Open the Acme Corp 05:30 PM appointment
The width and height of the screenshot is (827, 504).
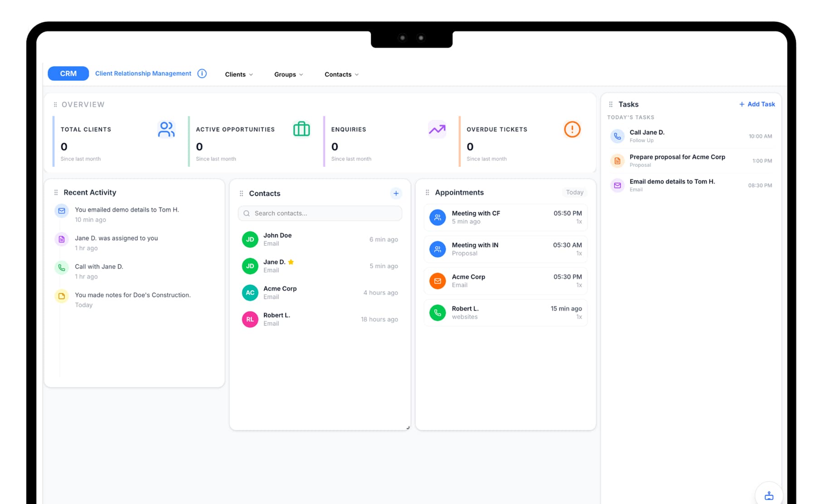coord(506,281)
